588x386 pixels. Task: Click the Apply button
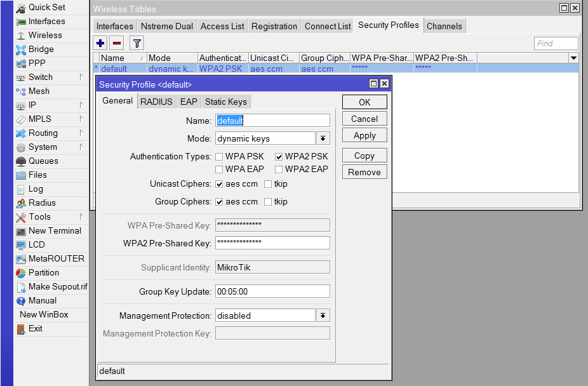click(364, 135)
